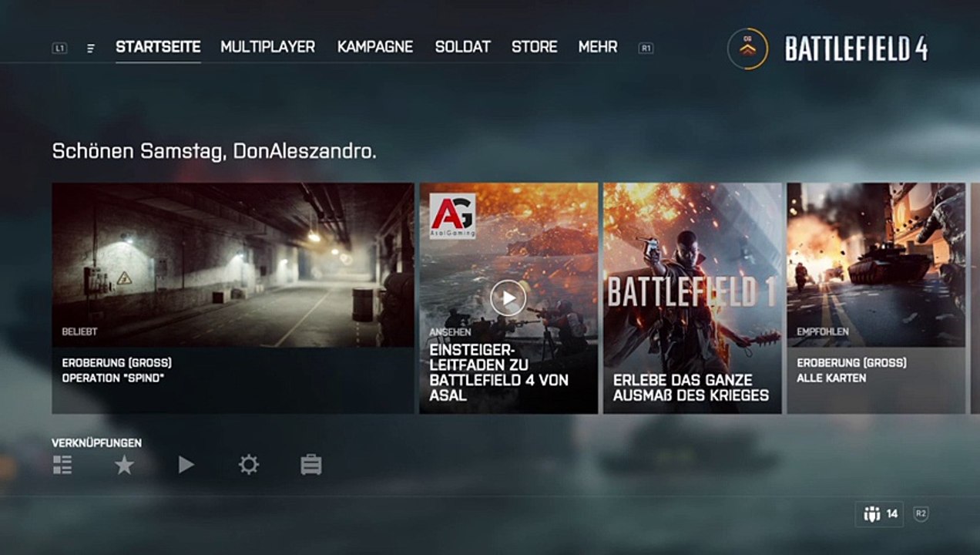Click the Battlefield 4 logo
This screenshot has width=980, height=555.
(x=856, y=49)
